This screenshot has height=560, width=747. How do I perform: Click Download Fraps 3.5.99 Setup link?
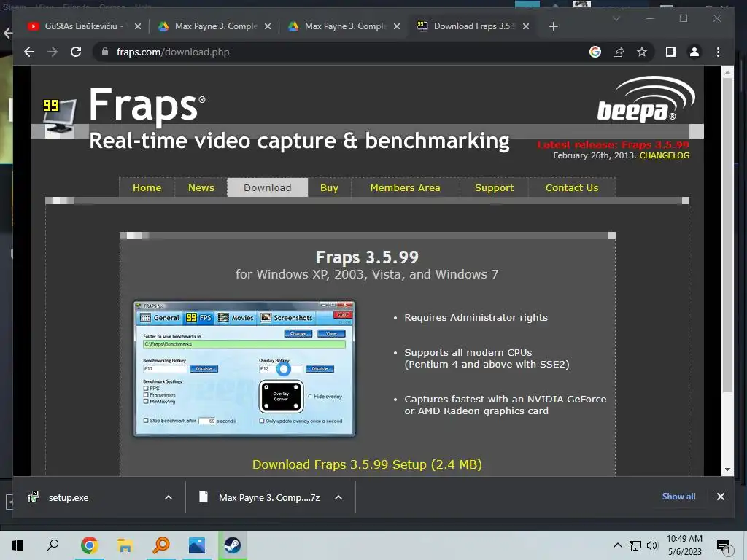367,464
